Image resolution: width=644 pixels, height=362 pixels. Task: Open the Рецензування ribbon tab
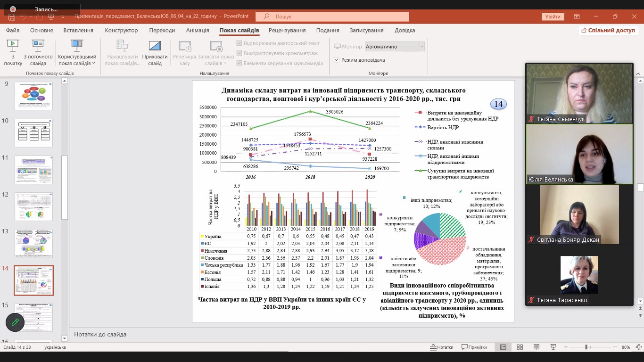pos(287,30)
